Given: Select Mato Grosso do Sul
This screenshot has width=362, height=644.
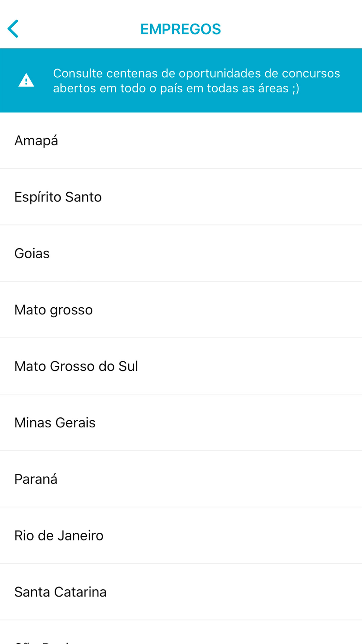Looking at the screenshot, I should (x=181, y=366).
